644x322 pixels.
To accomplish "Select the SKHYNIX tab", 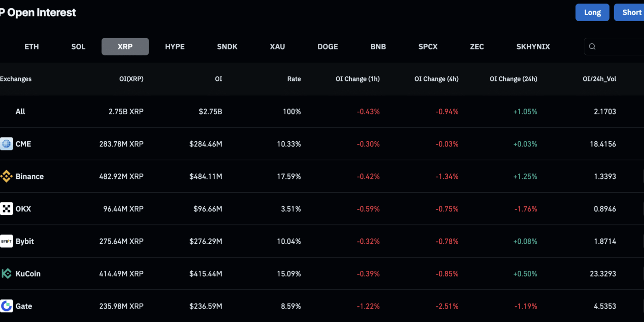I will tap(533, 46).
